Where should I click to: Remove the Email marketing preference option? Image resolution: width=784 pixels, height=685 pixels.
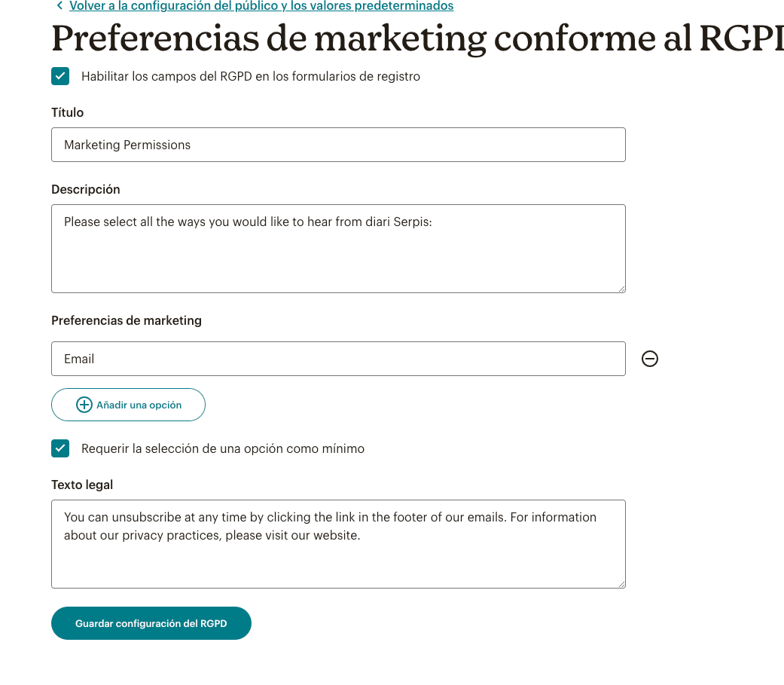pyautogui.click(x=649, y=359)
